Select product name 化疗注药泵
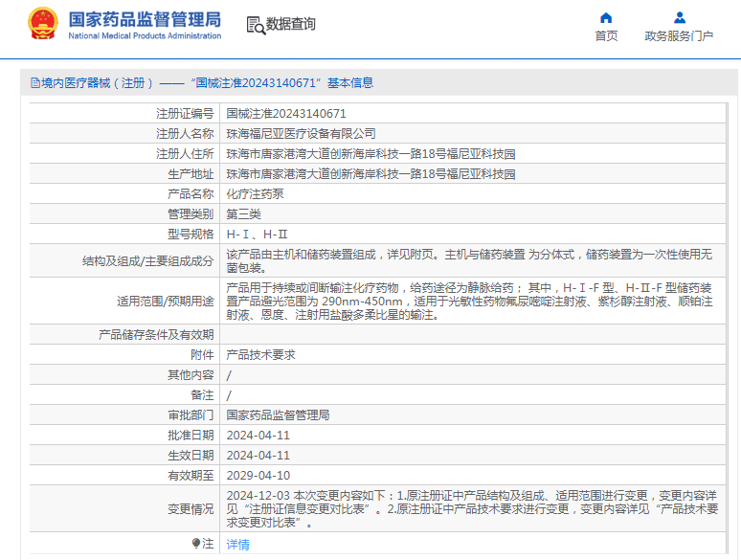Screen dimensions: 741x560 pos(255,194)
